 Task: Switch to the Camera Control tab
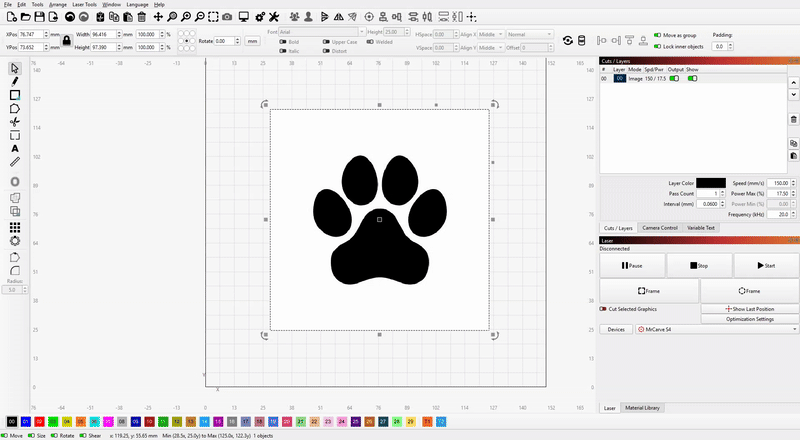pos(658,228)
